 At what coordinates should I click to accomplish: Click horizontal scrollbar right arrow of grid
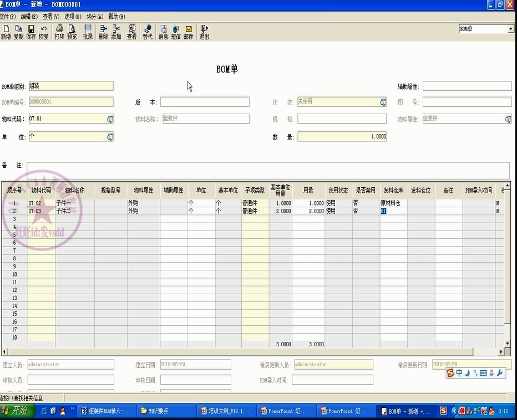(x=501, y=352)
